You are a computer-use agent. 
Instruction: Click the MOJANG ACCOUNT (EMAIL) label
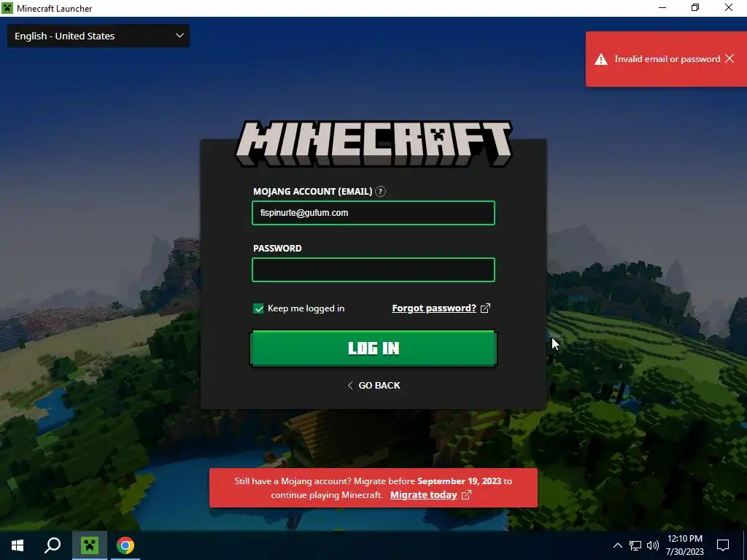312,192
